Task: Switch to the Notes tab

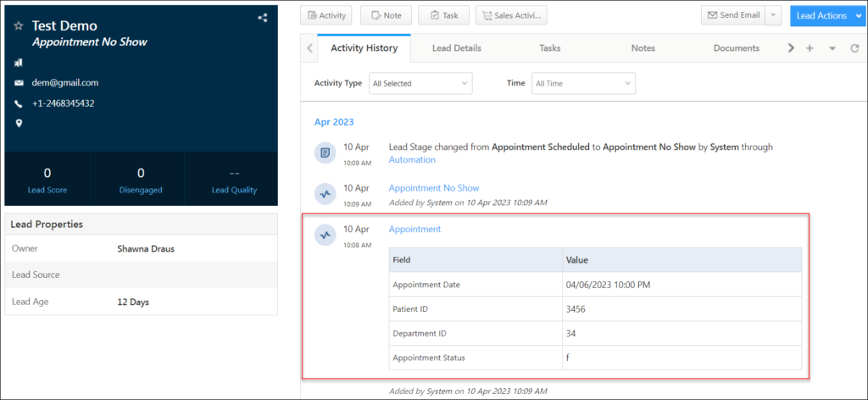Action: (x=643, y=48)
